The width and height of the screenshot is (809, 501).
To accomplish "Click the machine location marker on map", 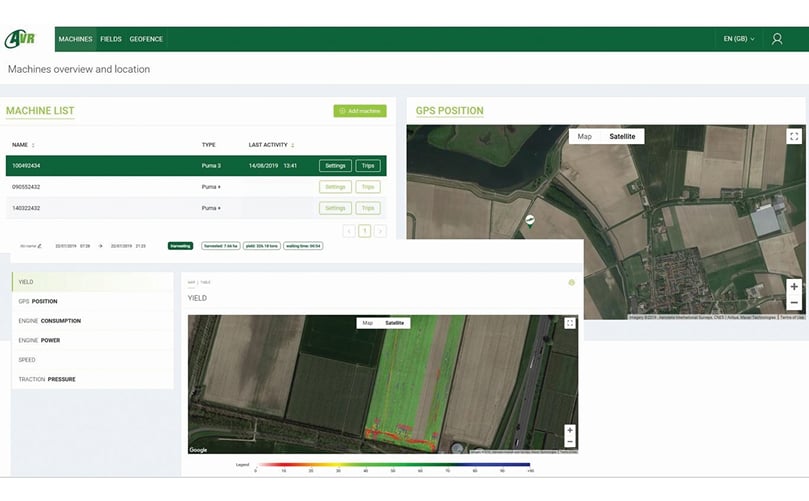I will [x=529, y=221].
